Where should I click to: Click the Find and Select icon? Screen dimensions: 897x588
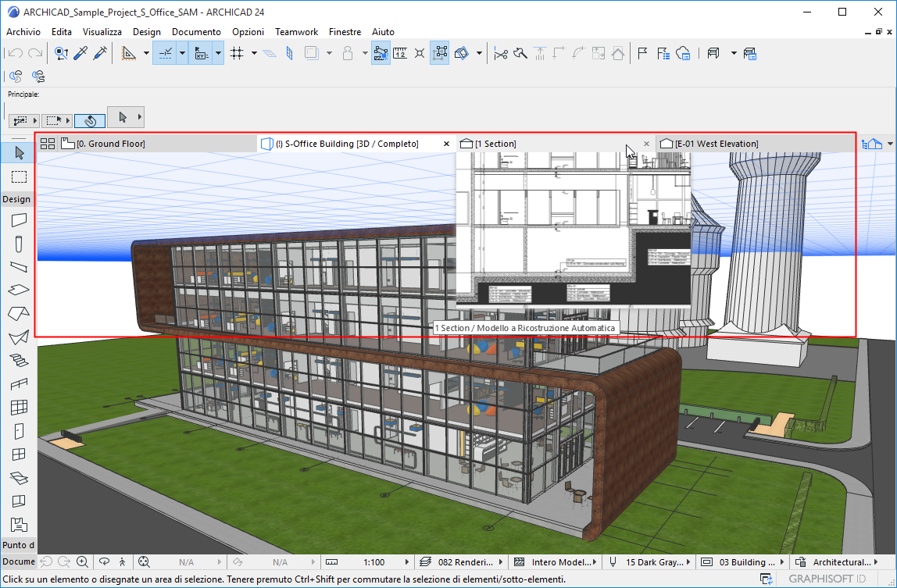coord(61,53)
